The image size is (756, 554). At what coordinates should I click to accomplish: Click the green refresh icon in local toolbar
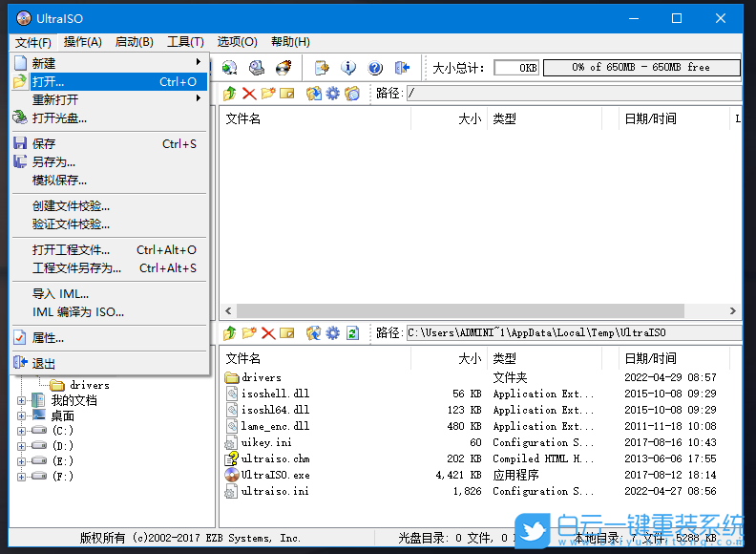352,332
